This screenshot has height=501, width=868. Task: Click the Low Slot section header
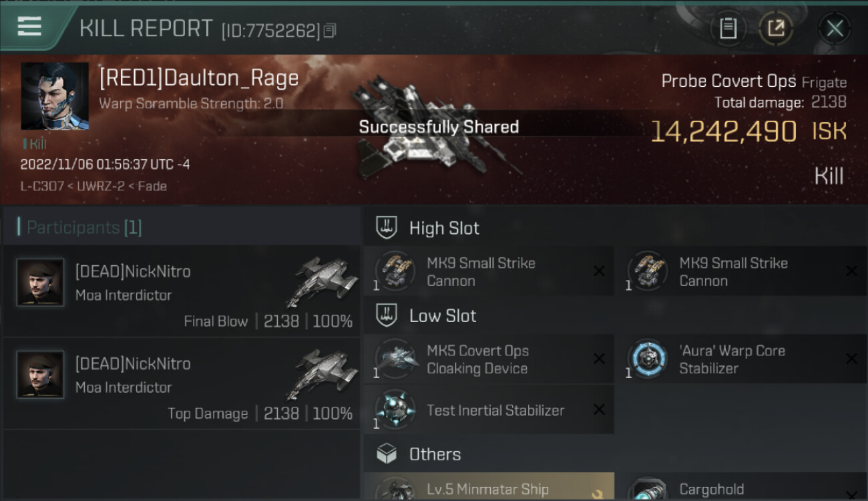[x=443, y=315]
